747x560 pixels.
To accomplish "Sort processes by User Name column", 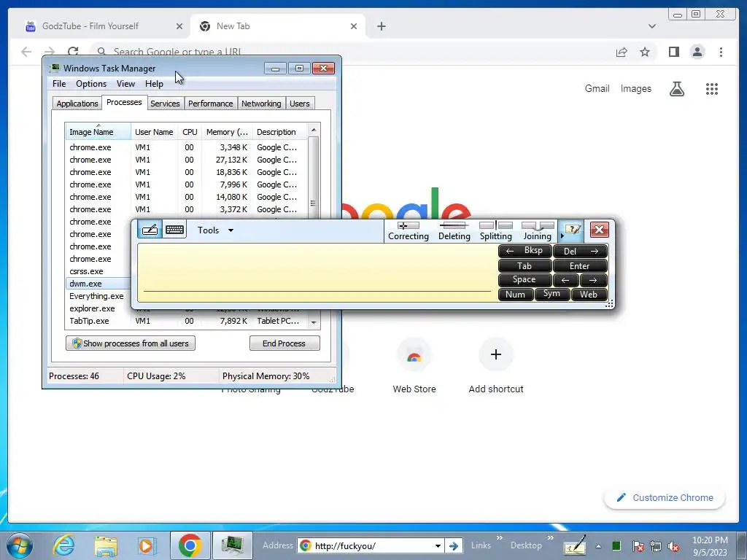I will point(154,132).
